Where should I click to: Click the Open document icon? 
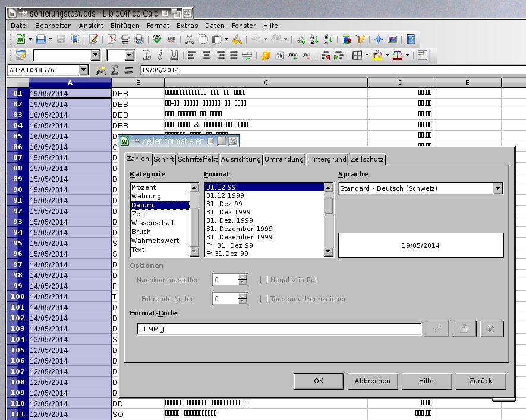coord(41,39)
